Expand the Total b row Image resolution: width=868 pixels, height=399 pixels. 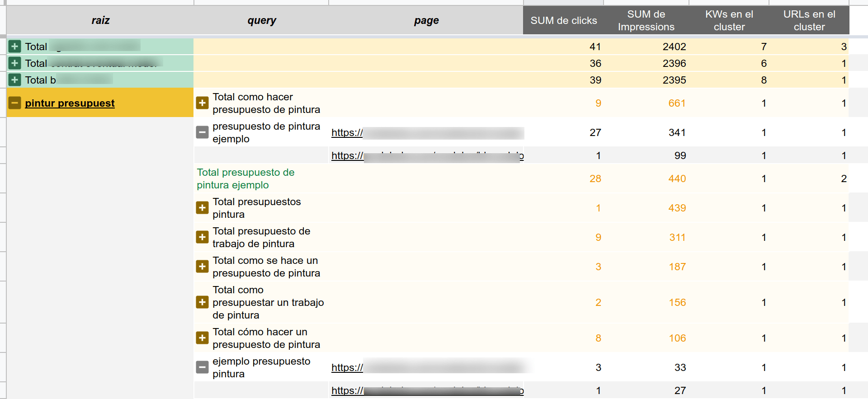click(14, 80)
